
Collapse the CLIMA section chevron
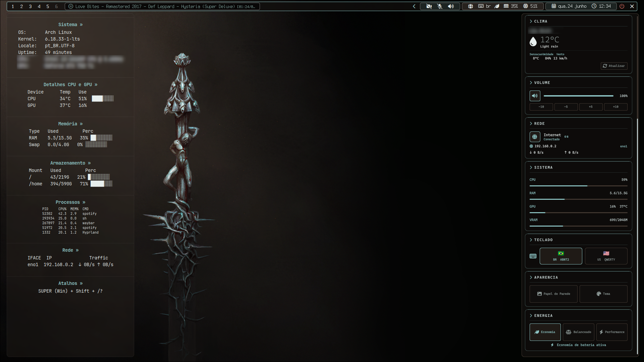pyautogui.click(x=531, y=21)
